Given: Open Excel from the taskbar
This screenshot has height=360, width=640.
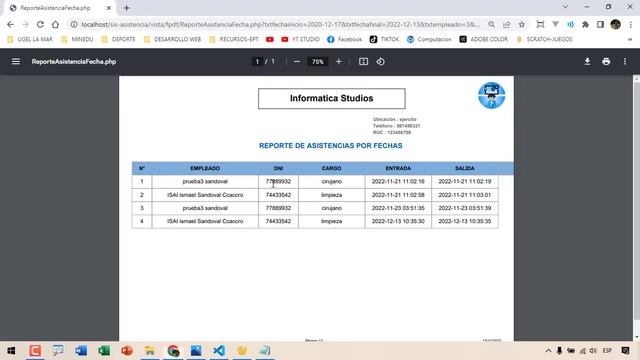Looking at the screenshot, I should tap(104, 351).
